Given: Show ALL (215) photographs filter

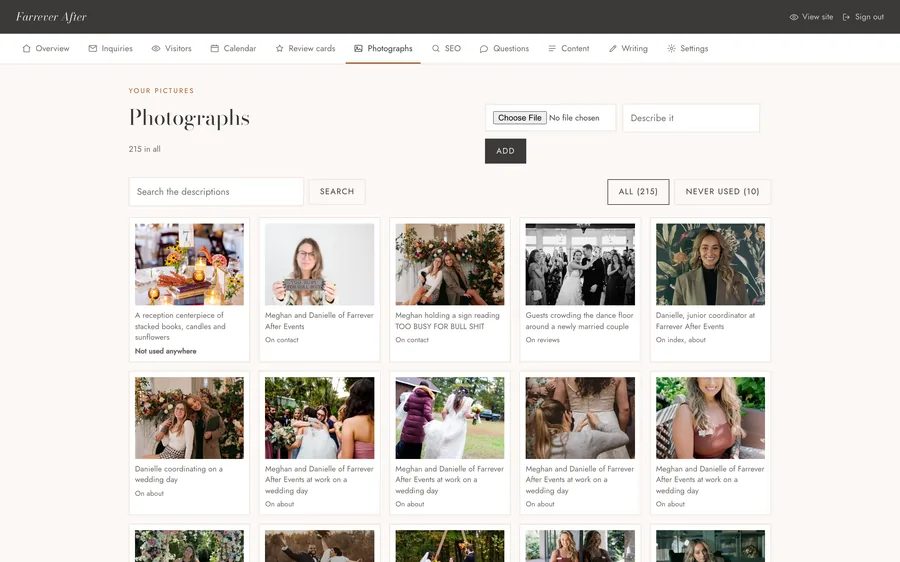Looking at the screenshot, I should coord(638,192).
